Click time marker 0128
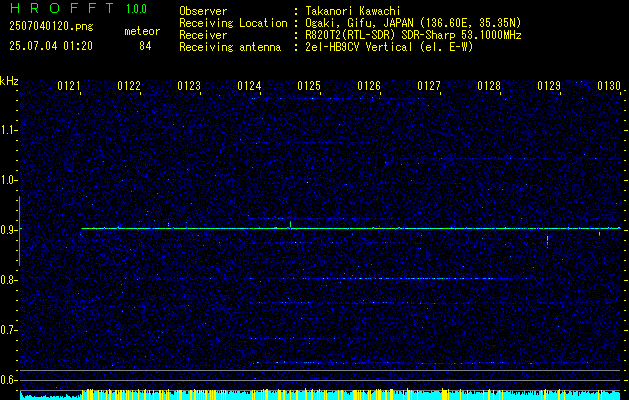Screen dimensions: 629x400 click(x=489, y=86)
